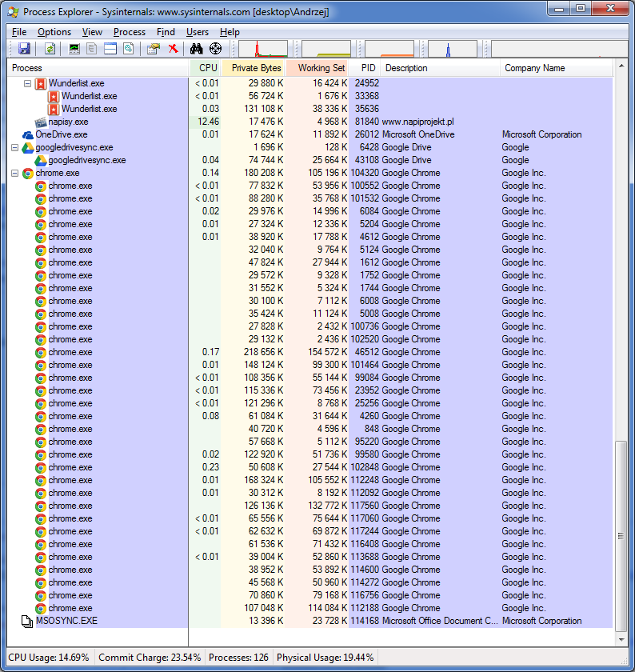Viewport: 635px width, 672px height.
Task: Select the MSOSYNC.EXE process row
Action: tap(310, 621)
